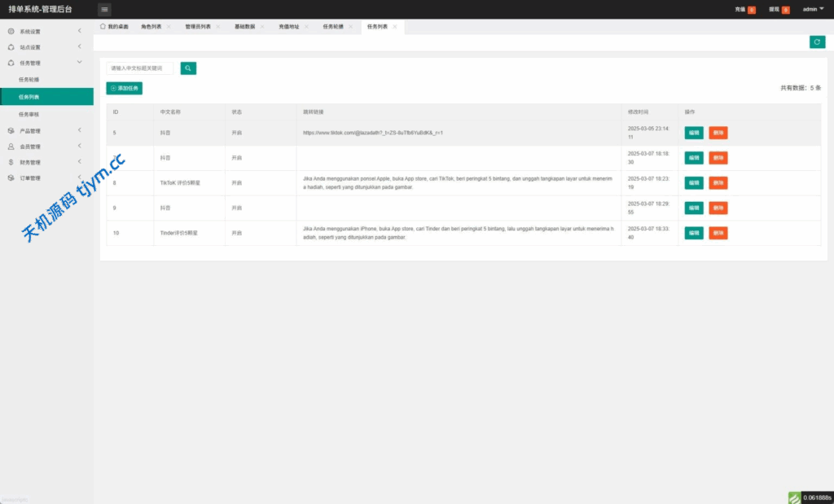
Task: Click 删除 for the Tinder评价5颗星 task
Action: pyautogui.click(x=718, y=233)
